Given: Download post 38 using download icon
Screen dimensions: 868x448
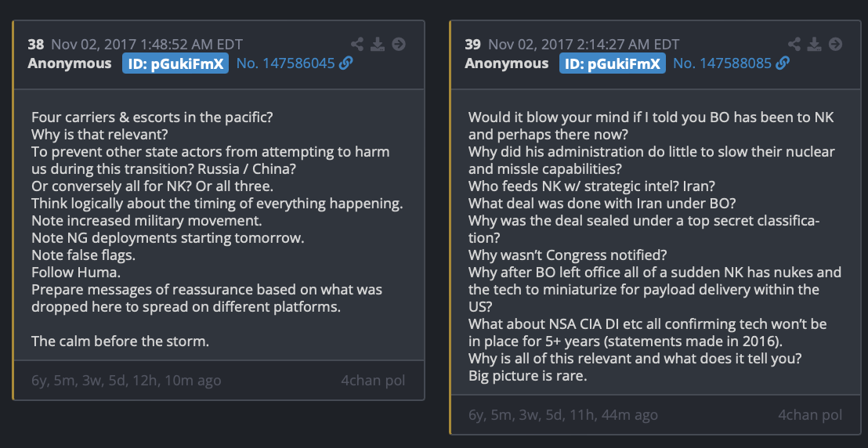Looking at the screenshot, I should pos(378,45).
